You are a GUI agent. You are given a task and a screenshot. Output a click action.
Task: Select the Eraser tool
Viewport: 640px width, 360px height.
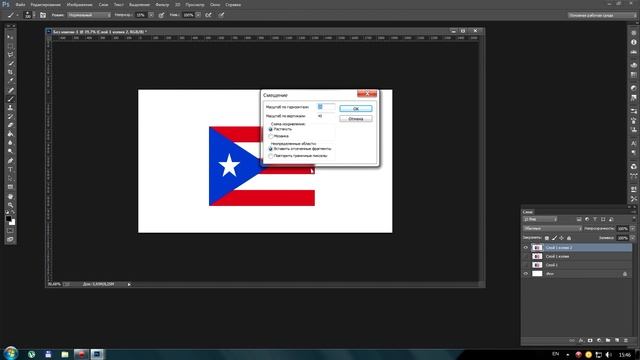pos(11,125)
